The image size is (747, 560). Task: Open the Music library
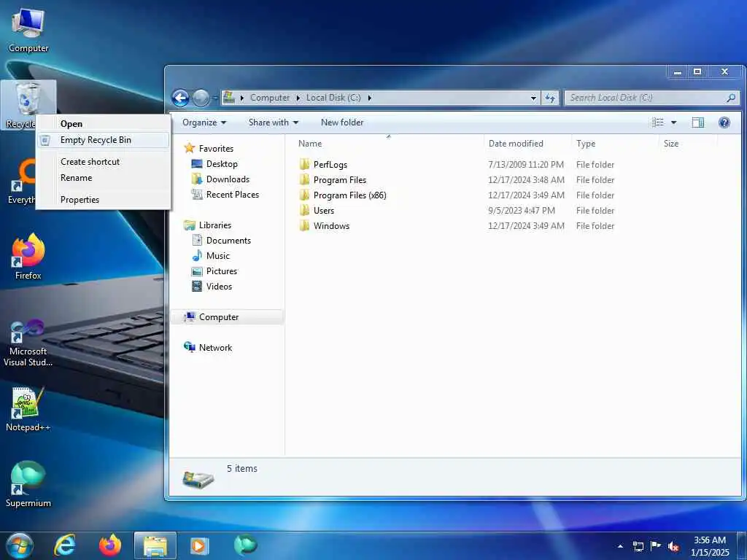coord(217,256)
